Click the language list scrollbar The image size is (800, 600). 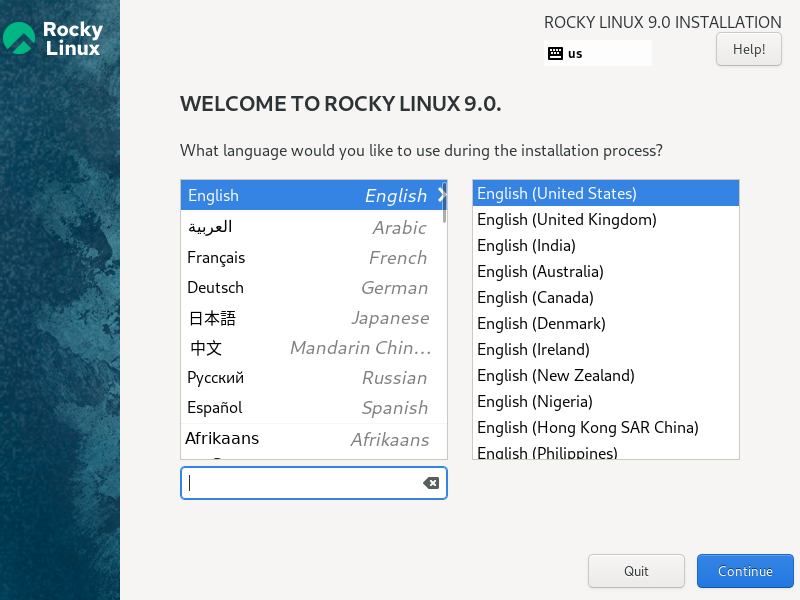[444, 204]
